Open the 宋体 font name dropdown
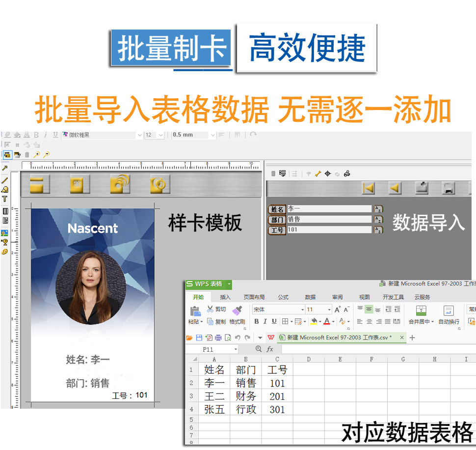476x450 pixels. pyautogui.click(x=302, y=309)
